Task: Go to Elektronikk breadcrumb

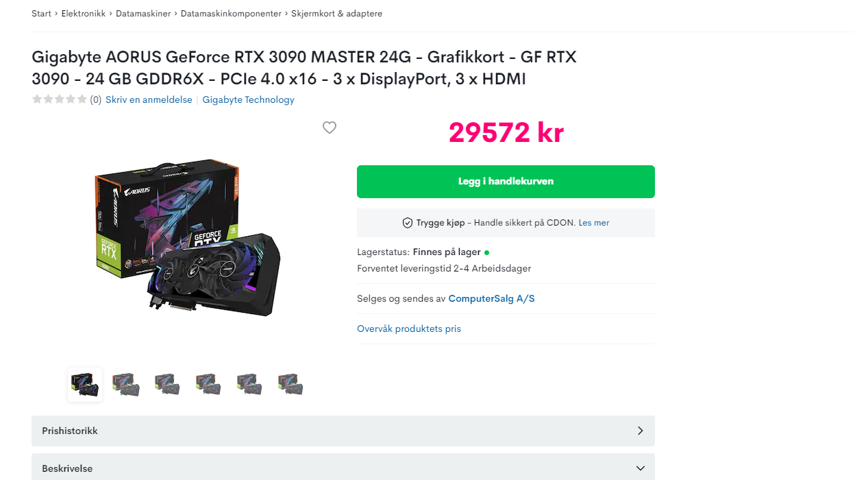Action: pyautogui.click(x=84, y=14)
